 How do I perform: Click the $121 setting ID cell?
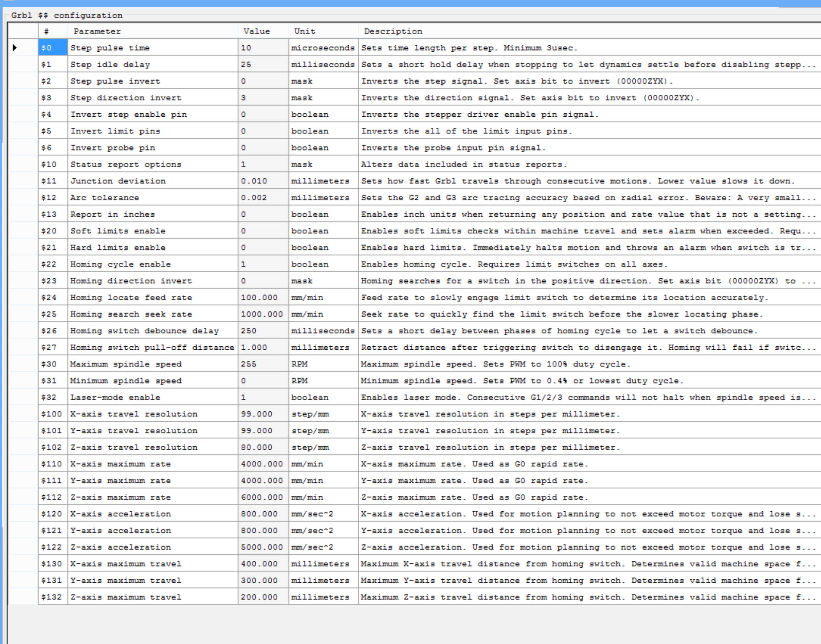(x=53, y=531)
